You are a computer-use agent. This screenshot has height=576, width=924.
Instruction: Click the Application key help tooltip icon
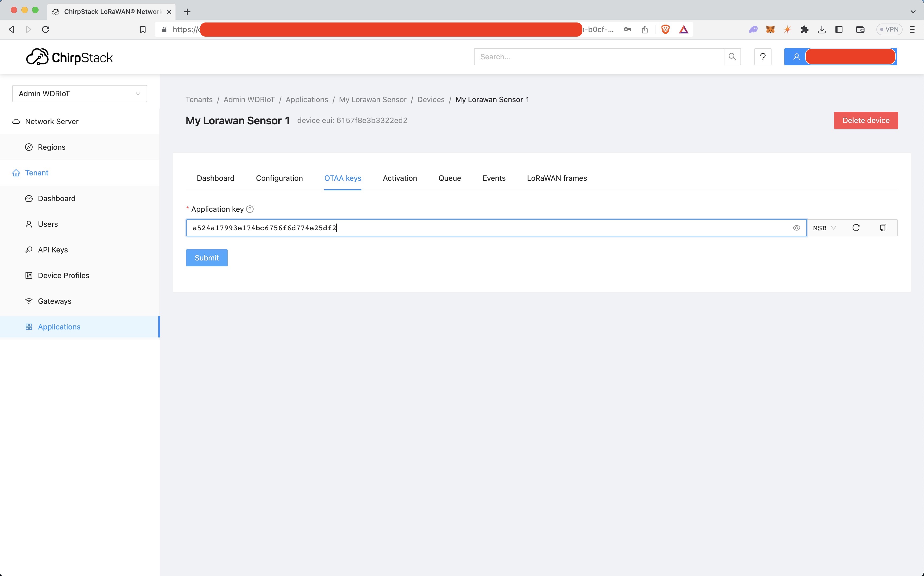point(250,209)
